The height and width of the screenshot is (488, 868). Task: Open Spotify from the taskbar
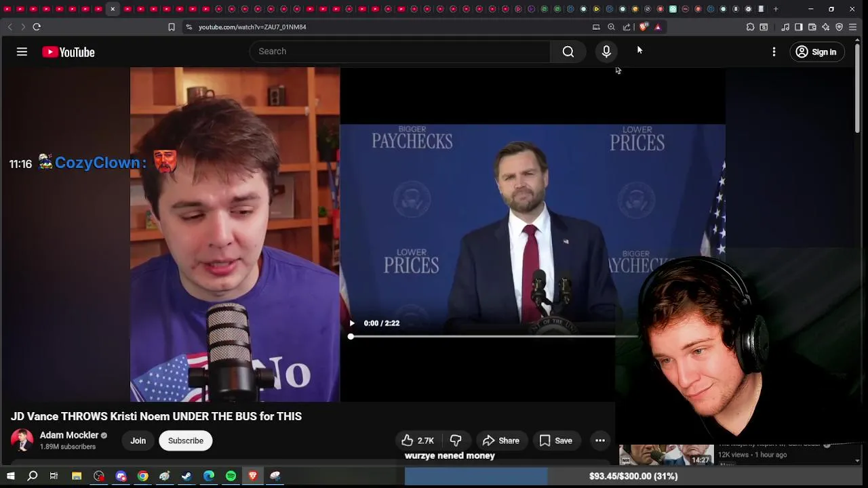231,476
